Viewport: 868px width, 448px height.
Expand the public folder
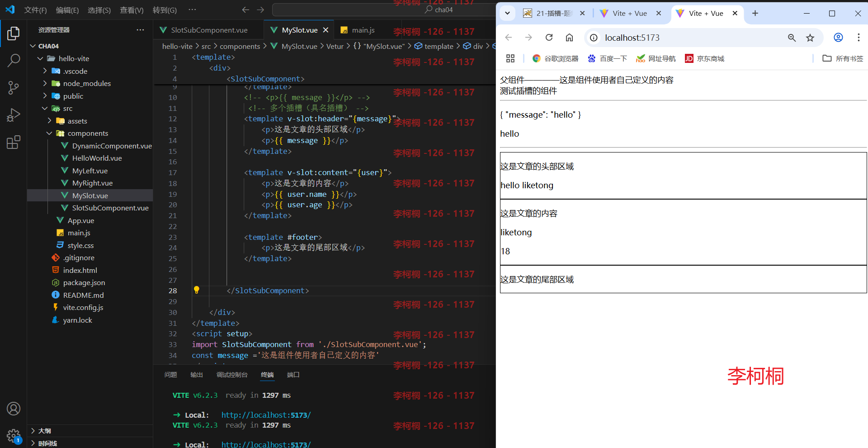click(45, 96)
